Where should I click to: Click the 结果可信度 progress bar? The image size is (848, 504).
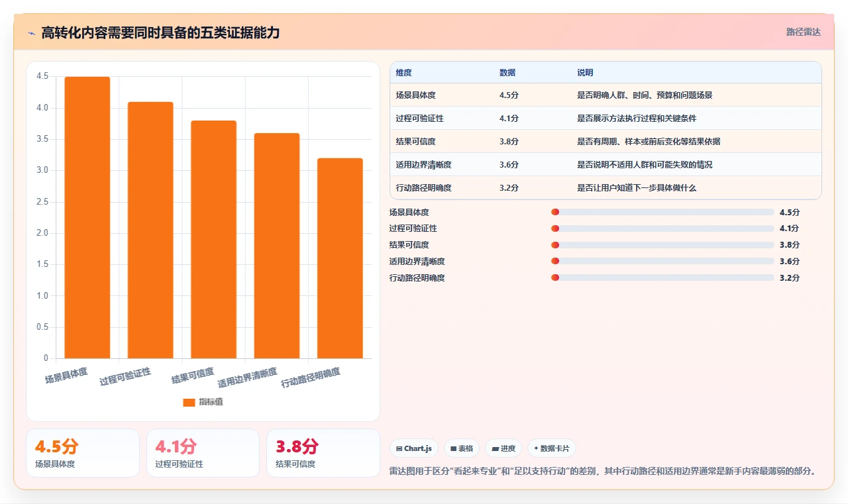662,245
